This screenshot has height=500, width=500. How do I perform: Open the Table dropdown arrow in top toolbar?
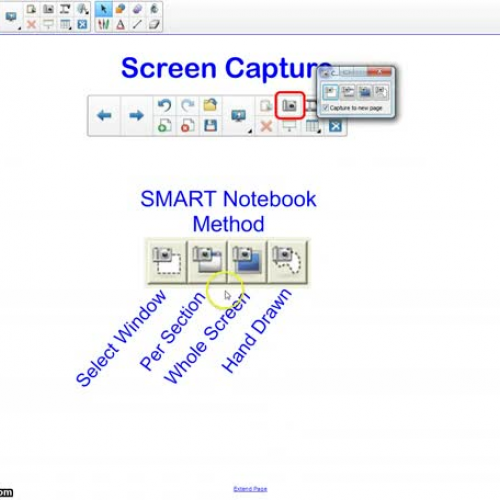(x=71, y=29)
